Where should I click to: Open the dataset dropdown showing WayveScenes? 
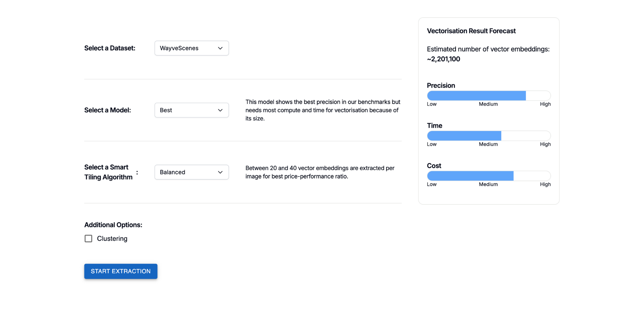click(x=191, y=48)
